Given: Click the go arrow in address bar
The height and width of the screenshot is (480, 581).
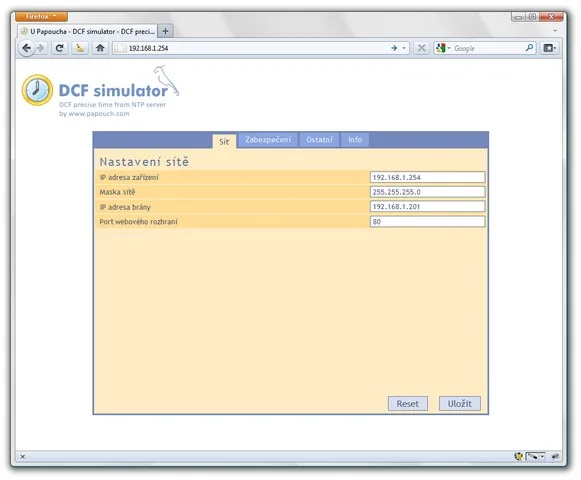Looking at the screenshot, I should [x=394, y=48].
